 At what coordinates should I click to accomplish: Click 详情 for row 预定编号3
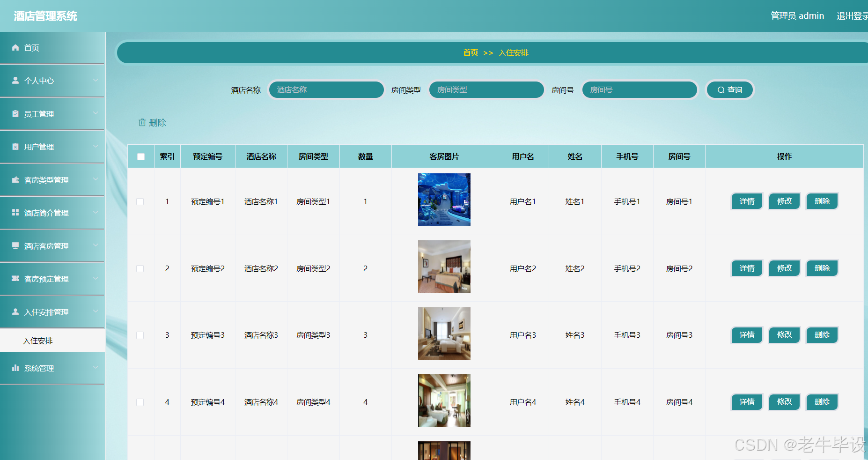[747, 335]
